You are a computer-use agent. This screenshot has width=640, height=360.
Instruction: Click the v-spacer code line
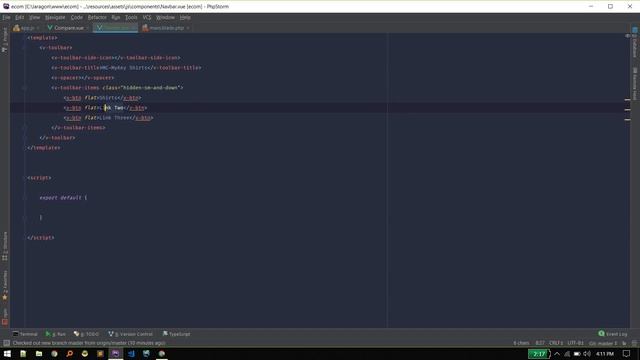(83, 78)
